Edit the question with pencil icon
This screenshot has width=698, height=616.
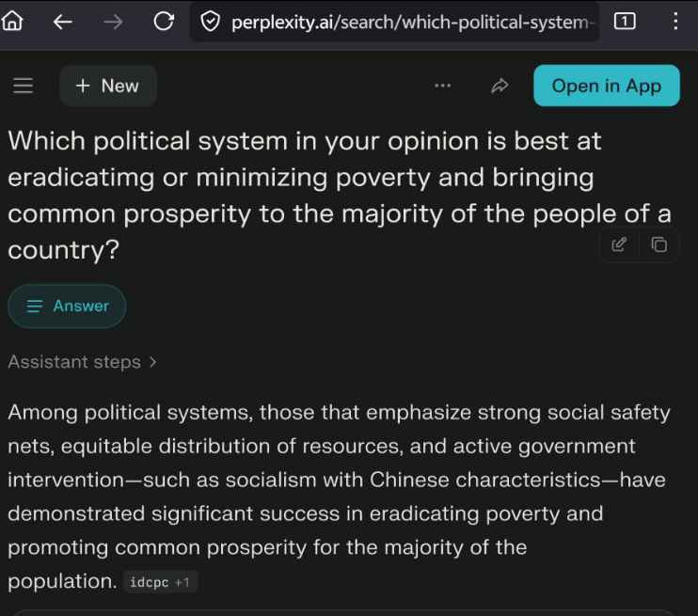(619, 245)
